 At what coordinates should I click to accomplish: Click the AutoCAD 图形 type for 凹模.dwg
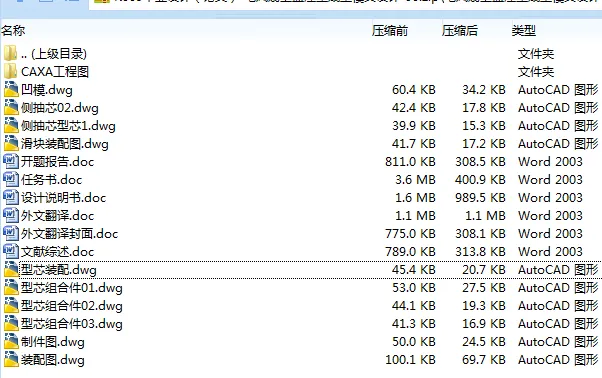coord(558,90)
